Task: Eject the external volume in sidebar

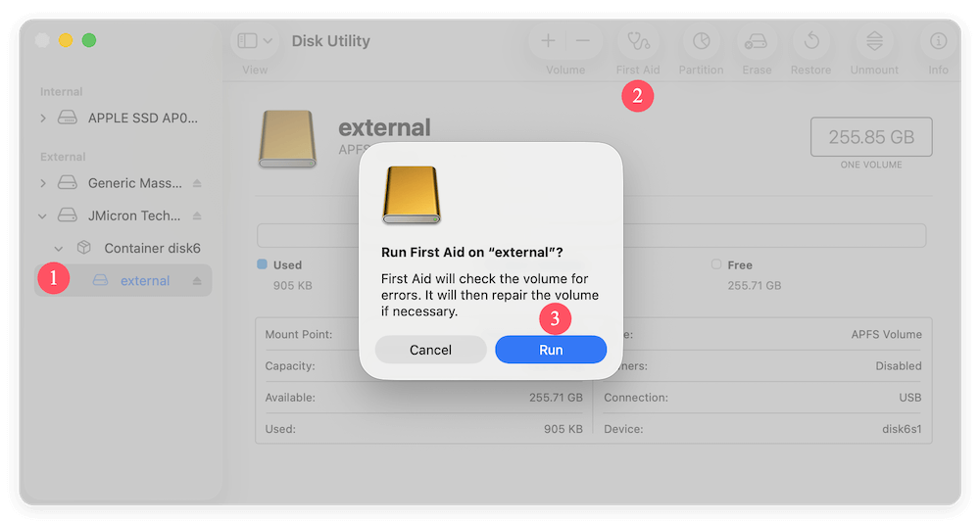Action: tap(197, 280)
